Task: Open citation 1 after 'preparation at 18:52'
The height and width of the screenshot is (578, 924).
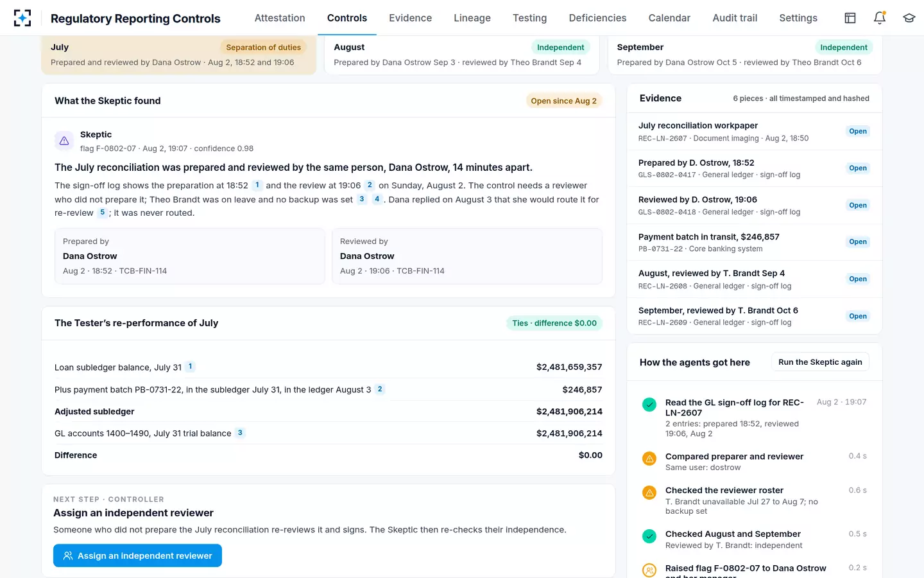Action: [257, 185]
